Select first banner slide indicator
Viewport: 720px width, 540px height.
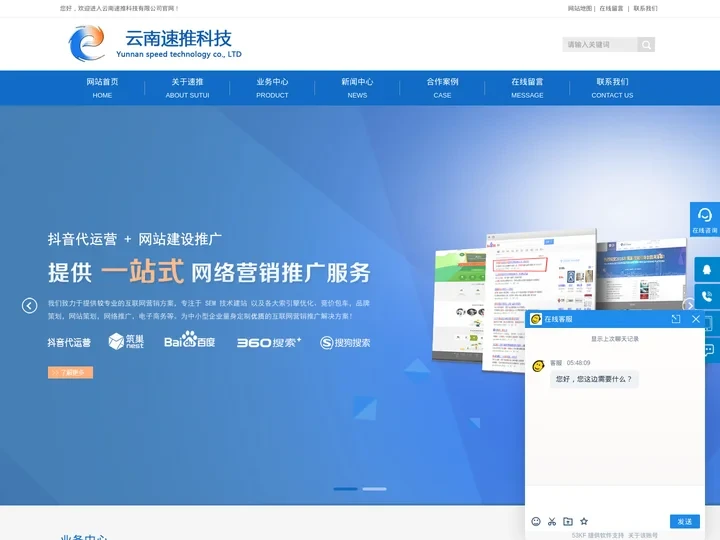pyautogui.click(x=345, y=489)
